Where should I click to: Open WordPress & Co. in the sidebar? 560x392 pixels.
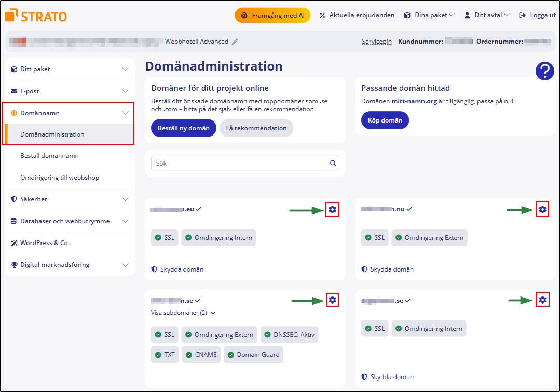coord(45,243)
